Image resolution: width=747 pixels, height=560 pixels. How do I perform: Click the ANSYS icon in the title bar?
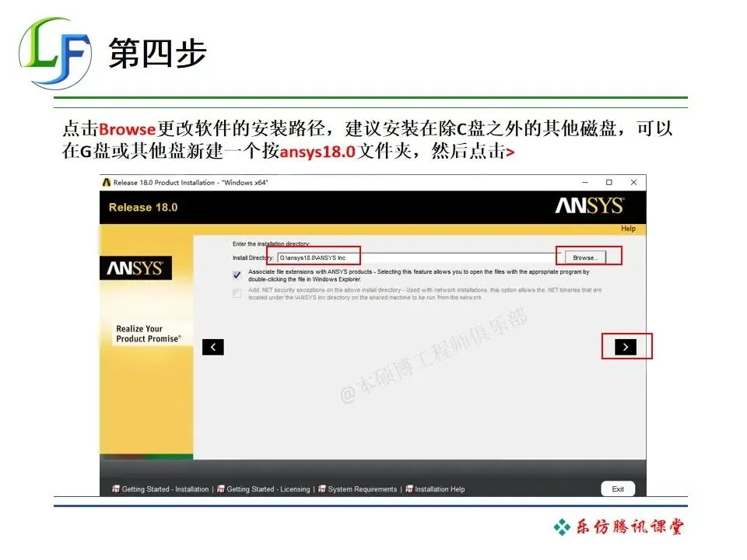(107, 182)
